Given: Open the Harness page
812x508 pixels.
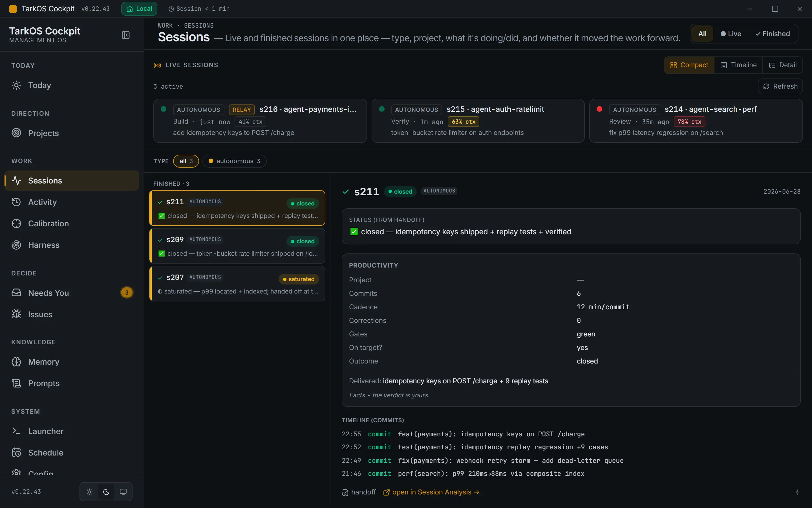Looking at the screenshot, I should coord(72,245).
